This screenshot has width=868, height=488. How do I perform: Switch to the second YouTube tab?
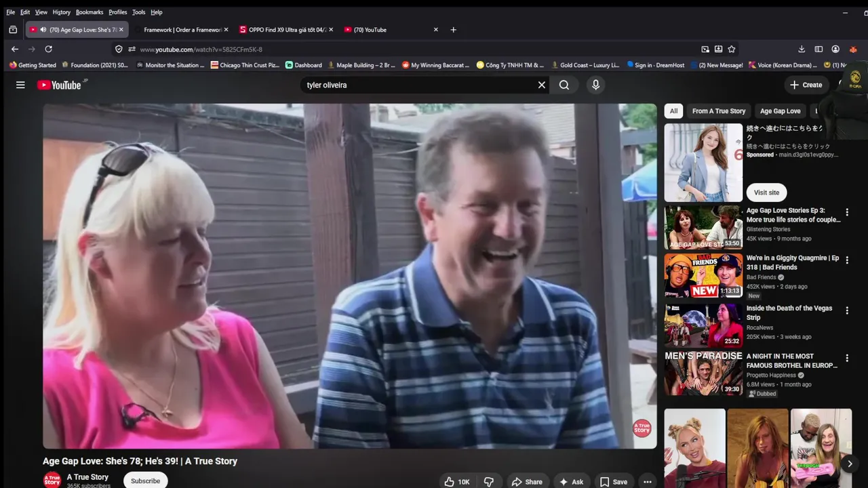point(391,30)
